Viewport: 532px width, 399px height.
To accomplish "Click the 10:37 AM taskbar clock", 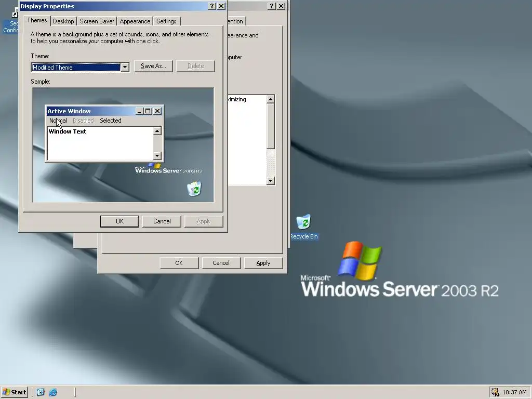I will [514, 392].
